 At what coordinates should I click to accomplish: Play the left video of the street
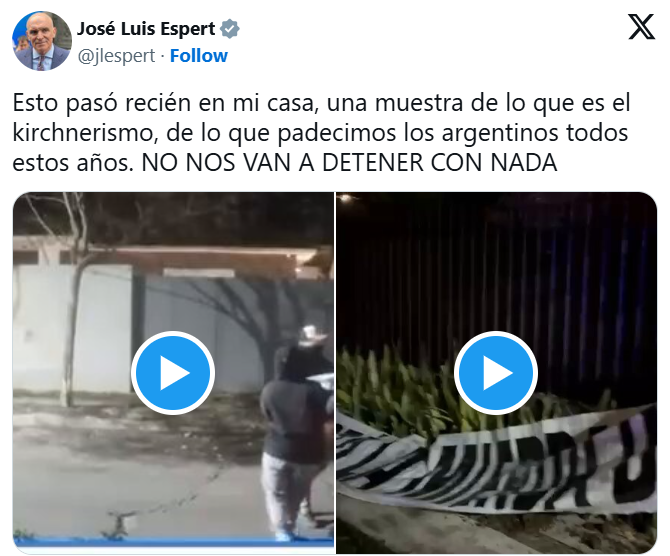click(173, 373)
